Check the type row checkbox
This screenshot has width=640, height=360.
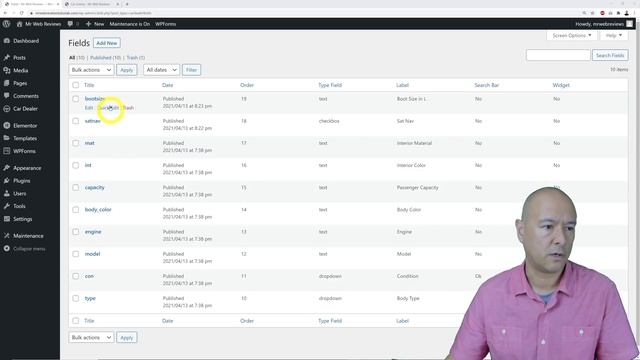[76, 298]
